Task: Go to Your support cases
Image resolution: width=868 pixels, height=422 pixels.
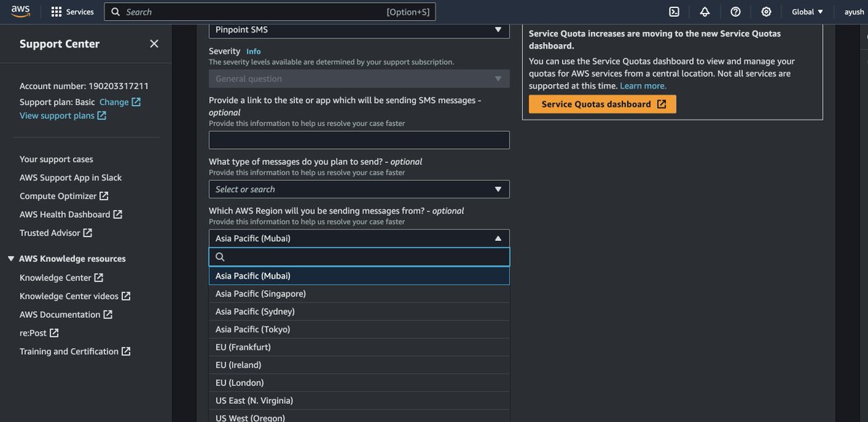Action: click(x=56, y=159)
